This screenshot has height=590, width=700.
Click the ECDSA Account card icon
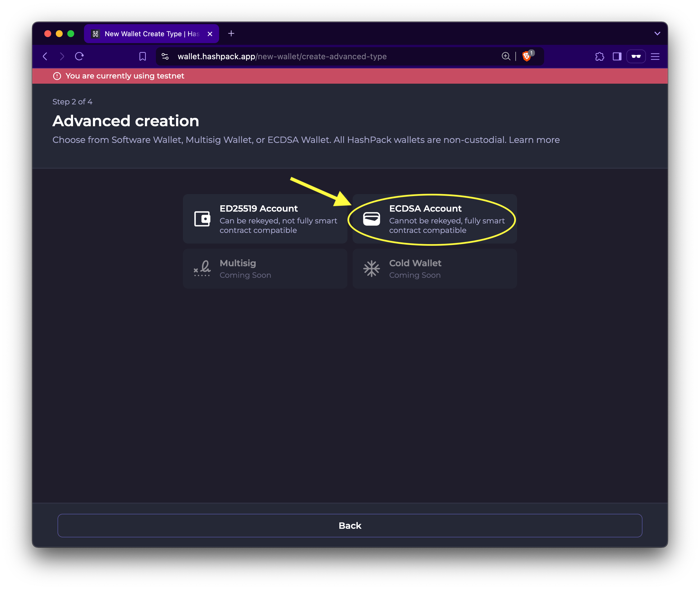(371, 219)
